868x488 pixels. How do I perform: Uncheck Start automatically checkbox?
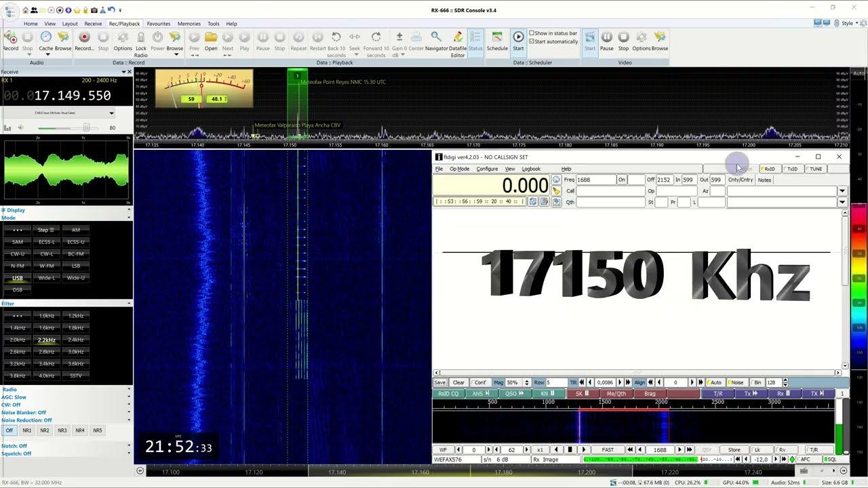coord(532,41)
